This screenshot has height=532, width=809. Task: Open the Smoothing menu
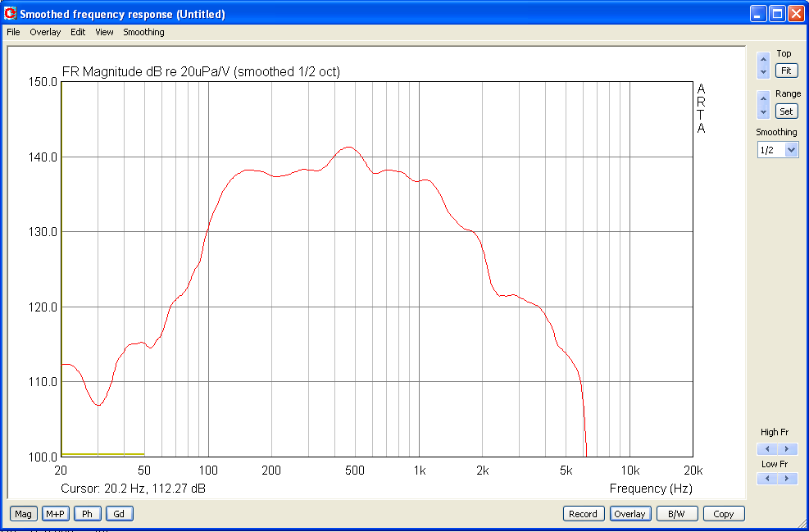143,32
